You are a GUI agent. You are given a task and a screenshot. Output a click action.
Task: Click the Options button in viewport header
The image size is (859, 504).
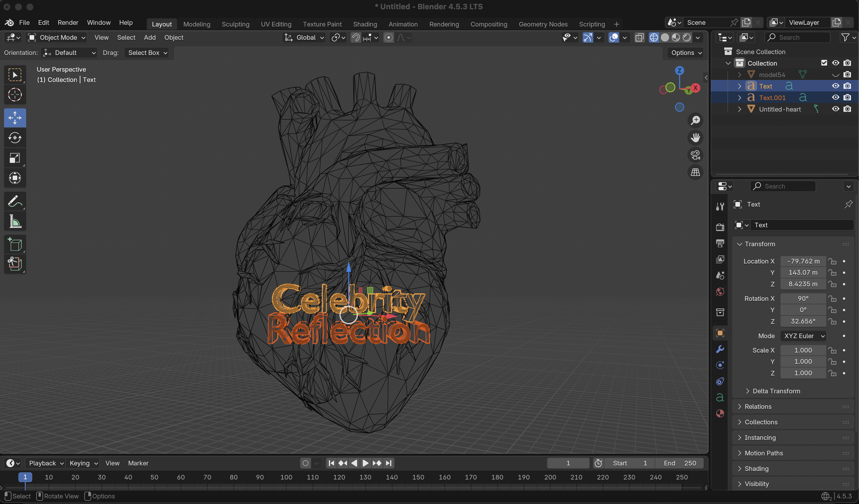coord(686,53)
